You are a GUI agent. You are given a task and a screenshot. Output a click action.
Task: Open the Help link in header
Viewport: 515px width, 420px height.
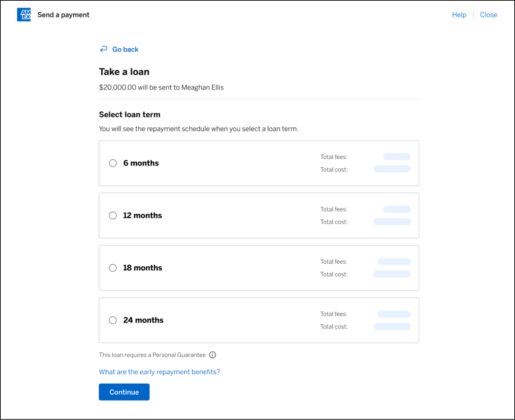(459, 15)
